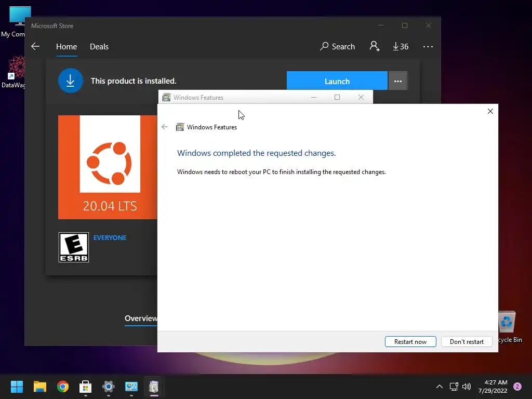Close the background Windows Features window
This screenshot has width=532, height=399.
[361, 97]
